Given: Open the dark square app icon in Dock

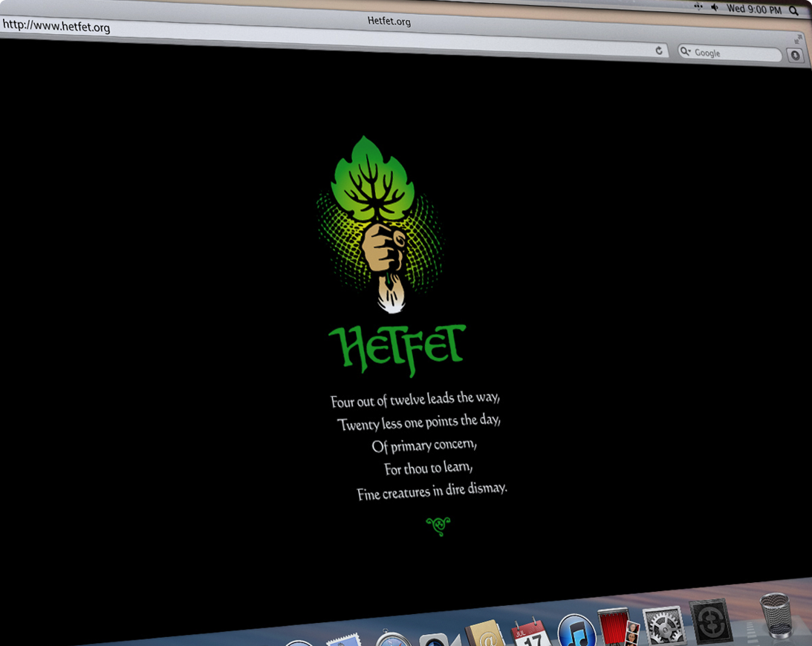Looking at the screenshot, I should 711,621.
